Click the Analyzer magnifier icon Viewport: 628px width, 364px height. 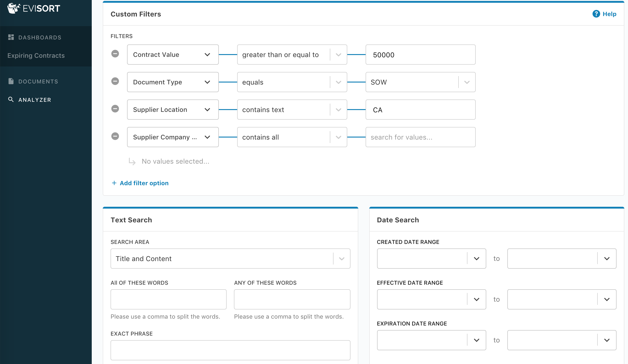[x=11, y=99]
